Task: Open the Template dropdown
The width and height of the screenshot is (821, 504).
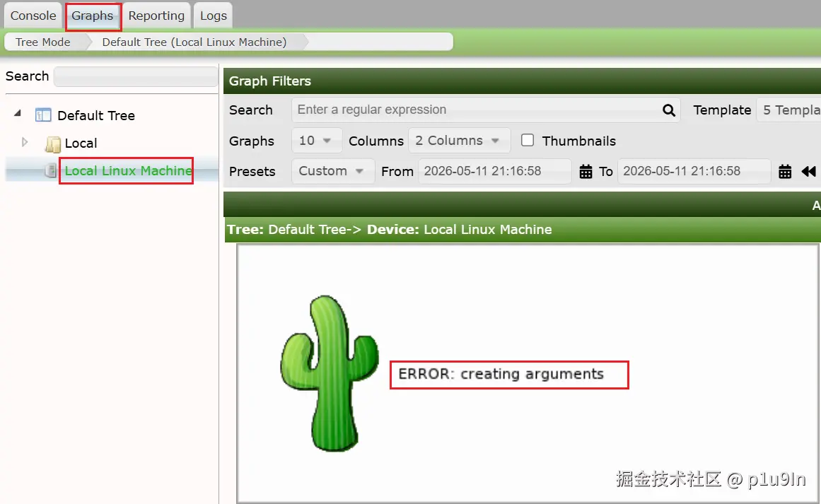Action: 788,110
